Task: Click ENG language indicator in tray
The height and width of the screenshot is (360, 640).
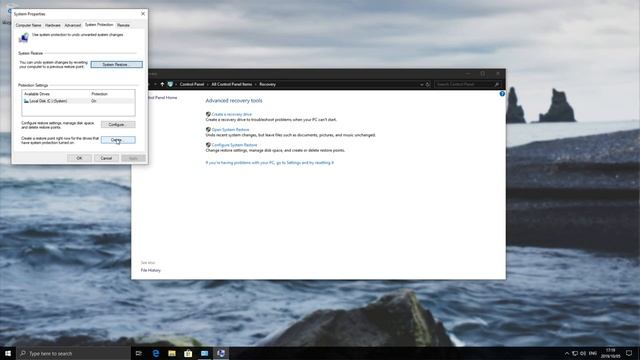Action: click(593, 353)
